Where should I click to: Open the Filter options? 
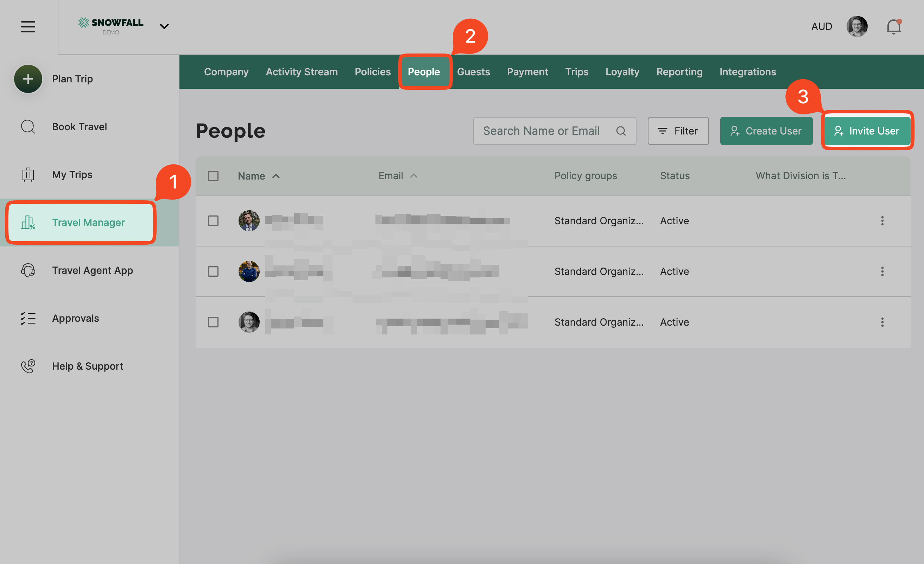[678, 131]
